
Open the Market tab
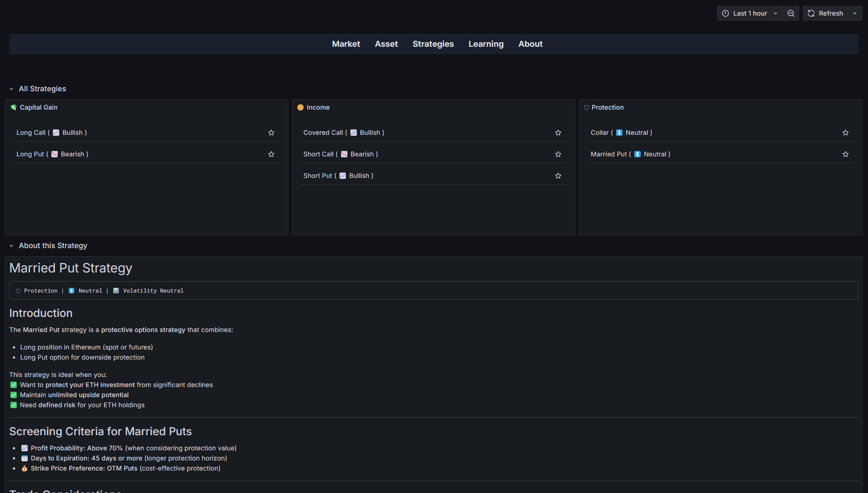pos(346,44)
